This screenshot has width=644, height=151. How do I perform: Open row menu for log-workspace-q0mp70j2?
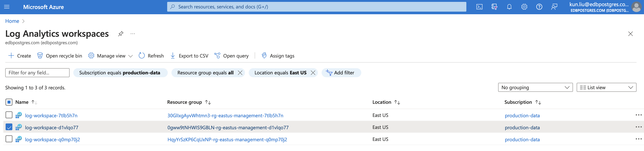tap(639, 139)
